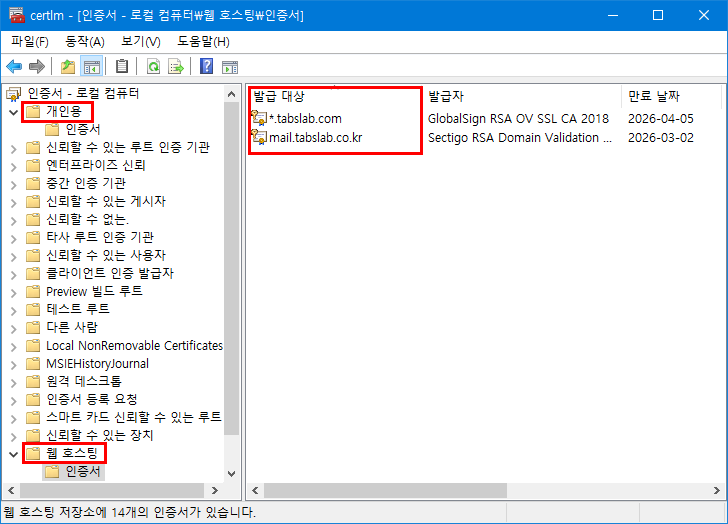Screen dimensions: 728x524
Task: Sort by 만료 날짜 column header
Action: [x=672, y=96]
